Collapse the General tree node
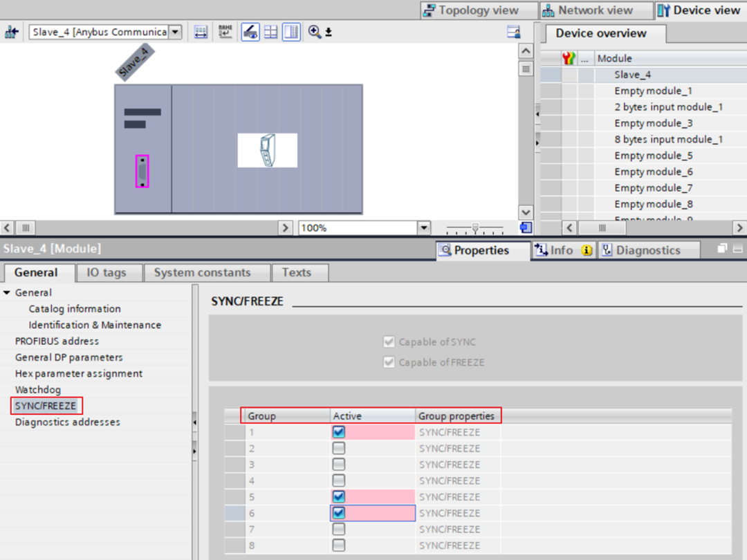 coord(7,292)
